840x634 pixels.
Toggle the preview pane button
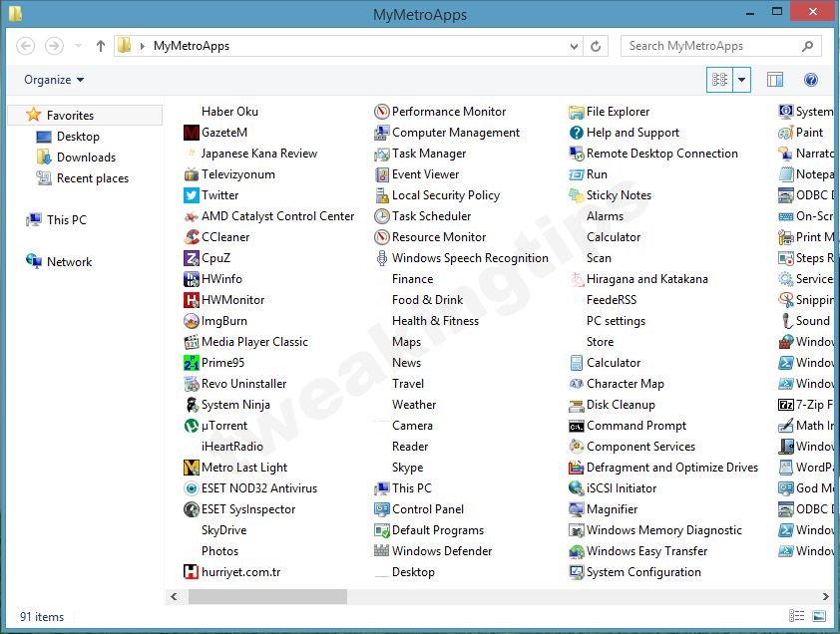(774, 80)
